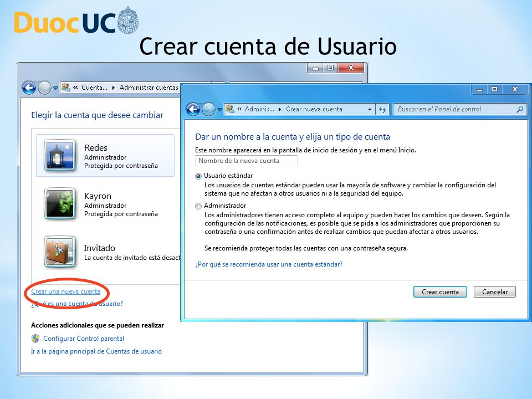The width and height of the screenshot is (532, 399).
Task: Click user accounts icon in back address bar
Action: 66,88
